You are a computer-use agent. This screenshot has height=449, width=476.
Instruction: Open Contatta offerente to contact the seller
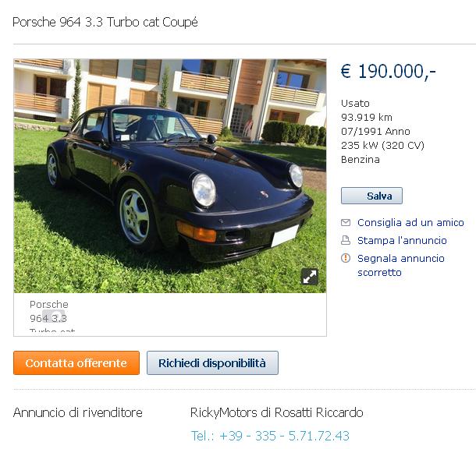[76, 363]
